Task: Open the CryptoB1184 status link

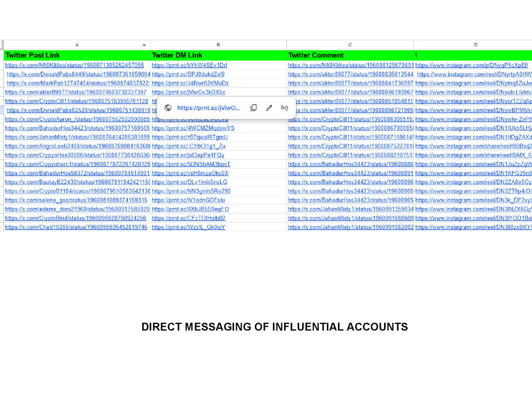Action: (x=77, y=191)
